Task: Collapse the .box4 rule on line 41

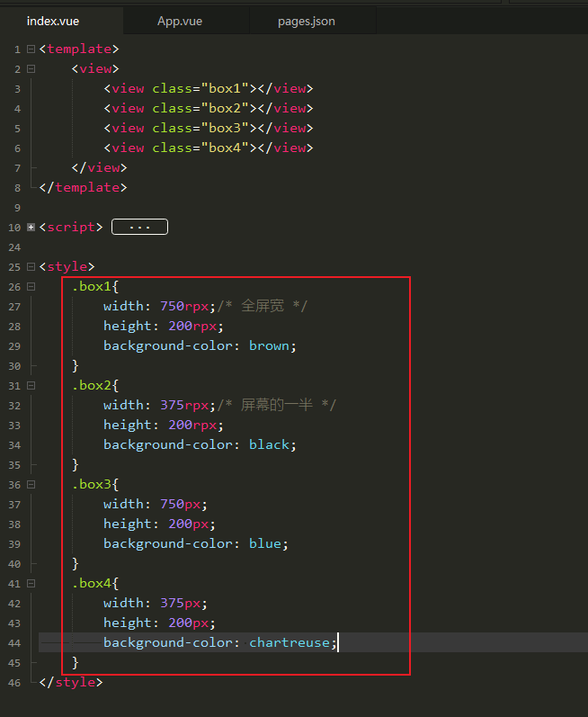Action: click(x=31, y=584)
